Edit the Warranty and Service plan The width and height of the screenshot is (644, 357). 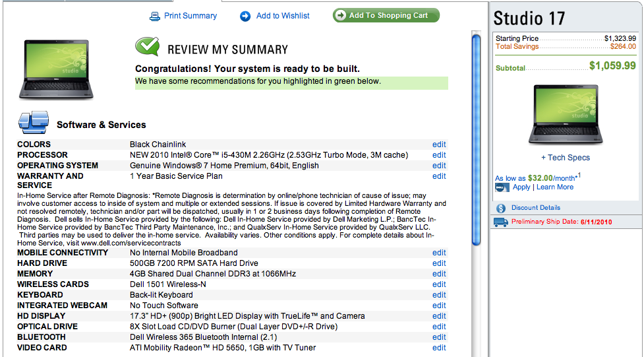(x=438, y=176)
